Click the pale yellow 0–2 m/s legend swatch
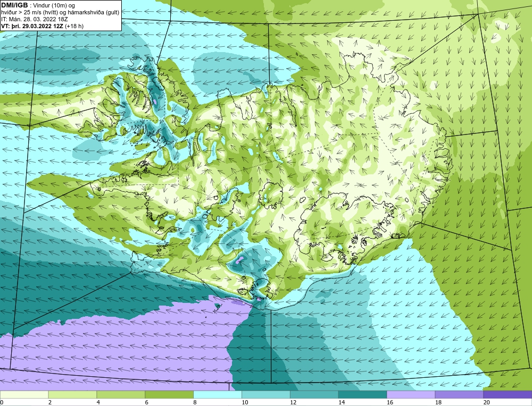The width and height of the screenshot is (532, 406). tap(24, 394)
